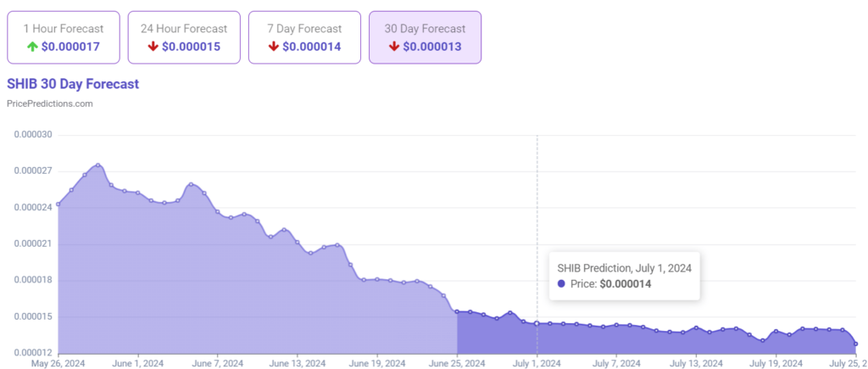Click the $0.000017 price value

(x=70, y=46)
